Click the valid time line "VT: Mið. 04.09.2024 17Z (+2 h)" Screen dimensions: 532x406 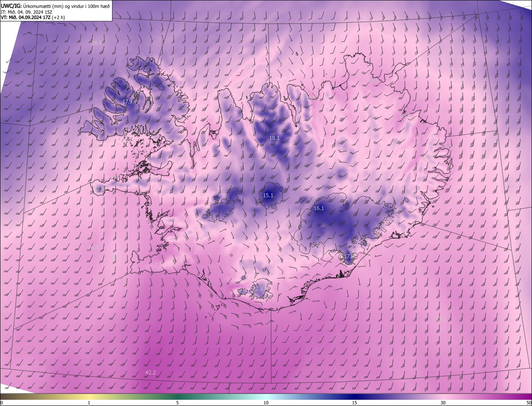[33, 17]
